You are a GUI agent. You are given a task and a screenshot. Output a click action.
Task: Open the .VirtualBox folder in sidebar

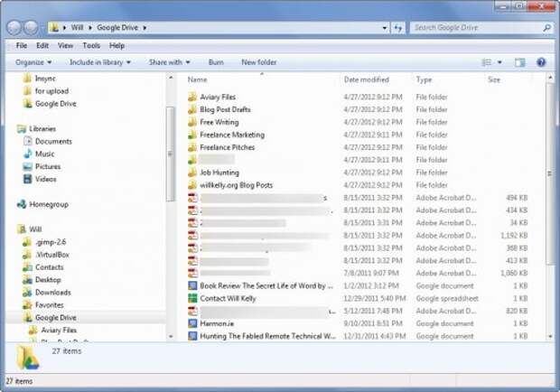(x=52, y=255)
